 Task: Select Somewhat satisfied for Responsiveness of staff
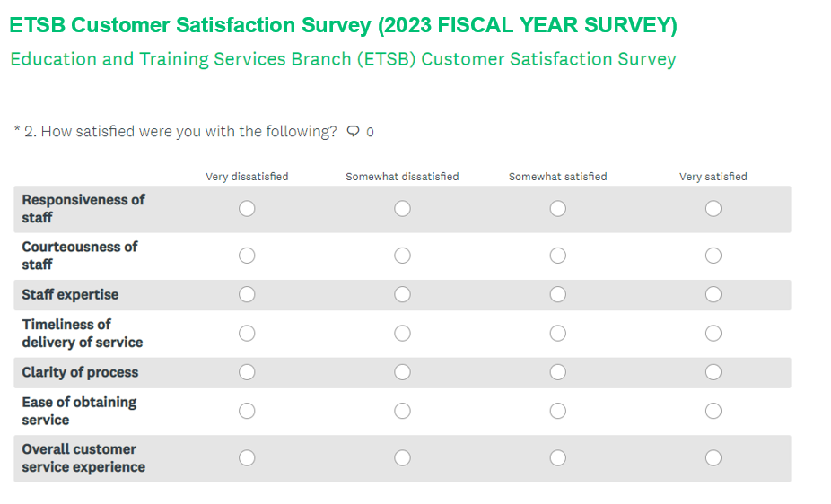tap(557, 209)
